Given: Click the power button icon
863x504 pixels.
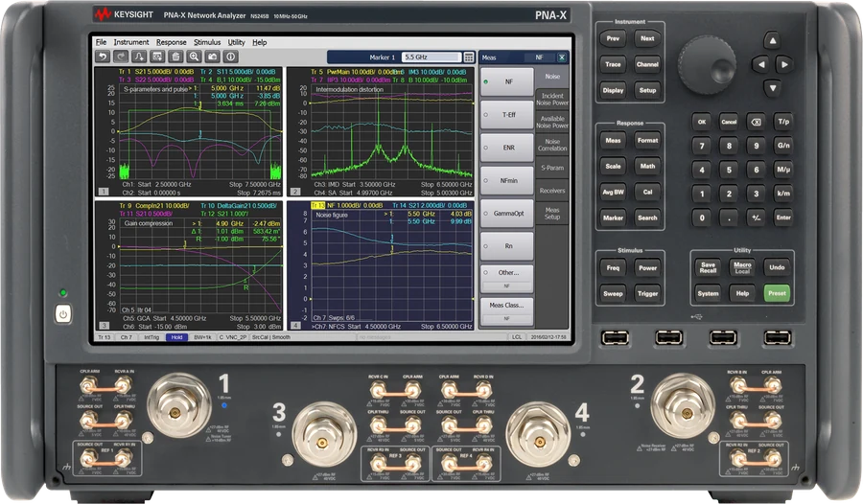Looking at the screenshot, I should tap(63, 314).
